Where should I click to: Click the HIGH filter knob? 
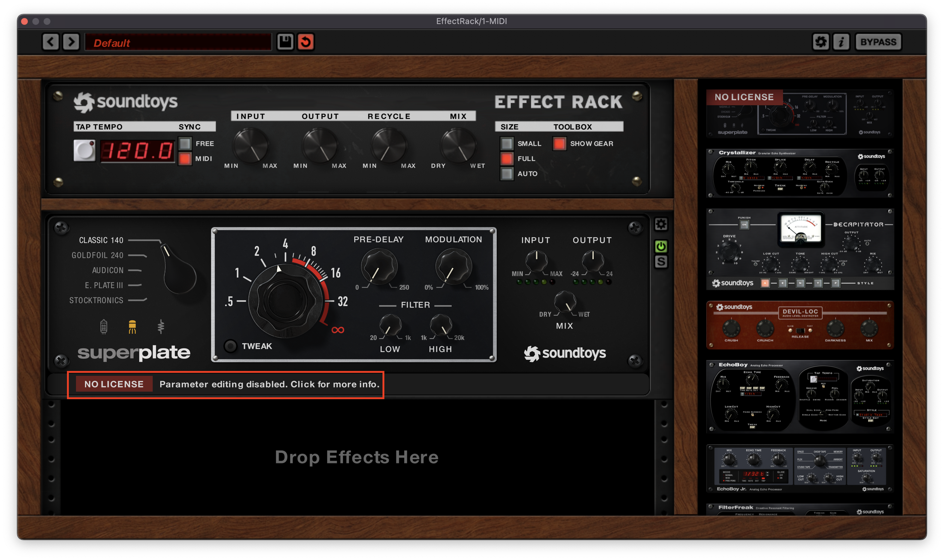(441, 325)
